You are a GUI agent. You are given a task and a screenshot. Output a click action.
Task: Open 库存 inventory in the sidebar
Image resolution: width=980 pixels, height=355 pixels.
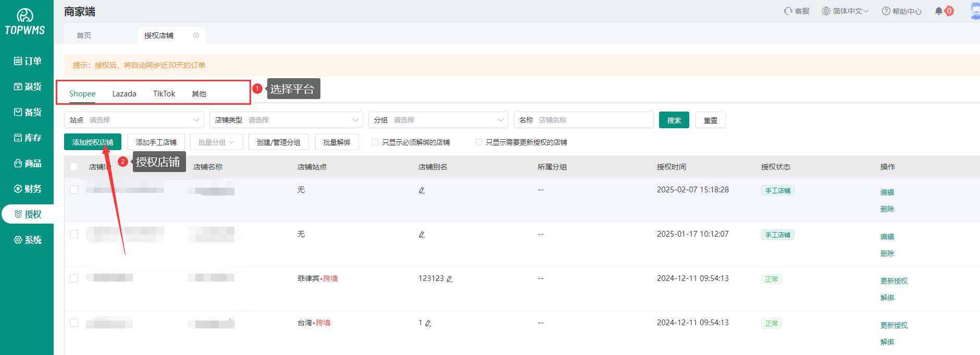(27, 138)
